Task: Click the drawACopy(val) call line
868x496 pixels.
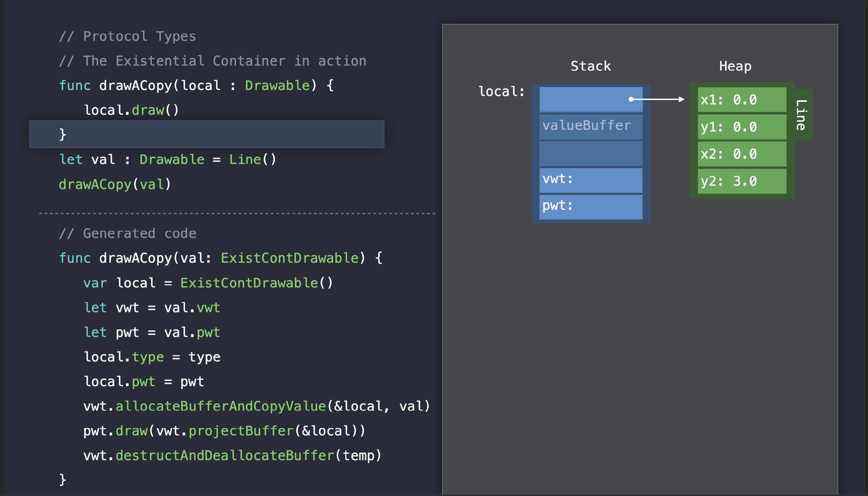Action: (115, 184)
